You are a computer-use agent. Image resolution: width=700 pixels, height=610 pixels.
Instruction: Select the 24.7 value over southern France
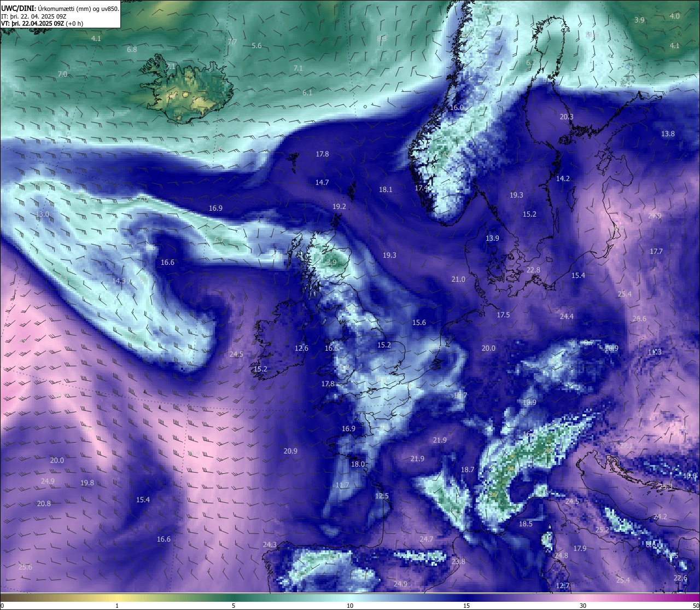[x=426, y=539]
